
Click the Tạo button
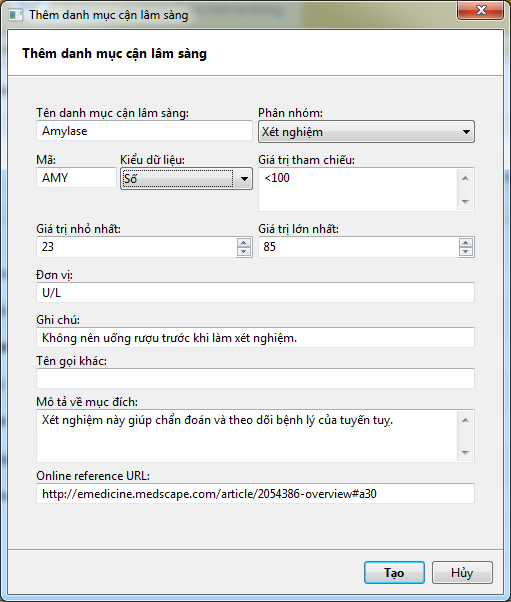394,572
